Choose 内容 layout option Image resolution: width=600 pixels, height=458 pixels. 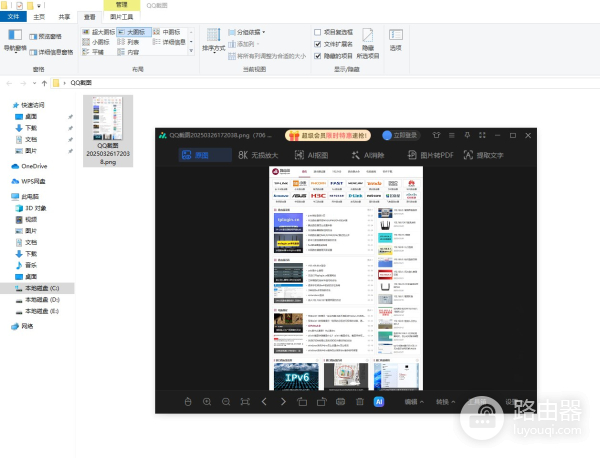point(129,52)
